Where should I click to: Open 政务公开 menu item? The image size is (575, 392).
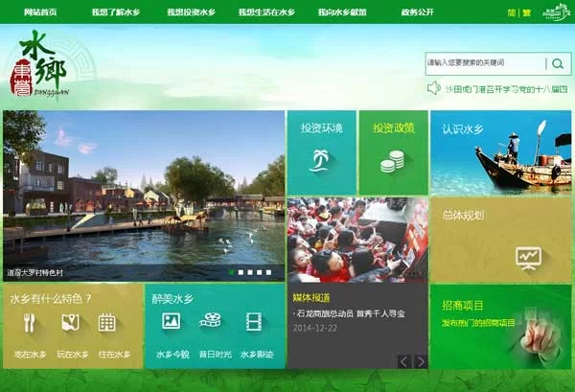[417, 12]
